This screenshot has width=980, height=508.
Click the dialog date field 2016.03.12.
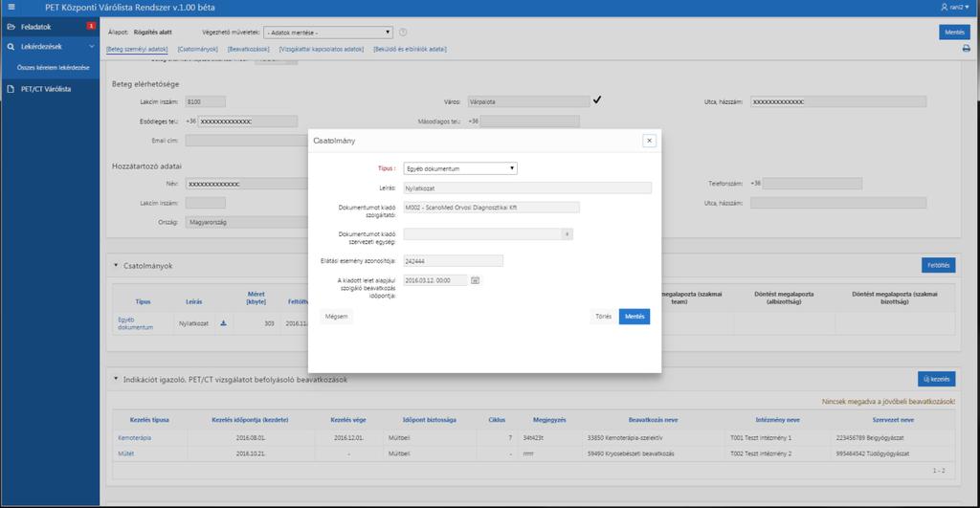coord(435,280)
